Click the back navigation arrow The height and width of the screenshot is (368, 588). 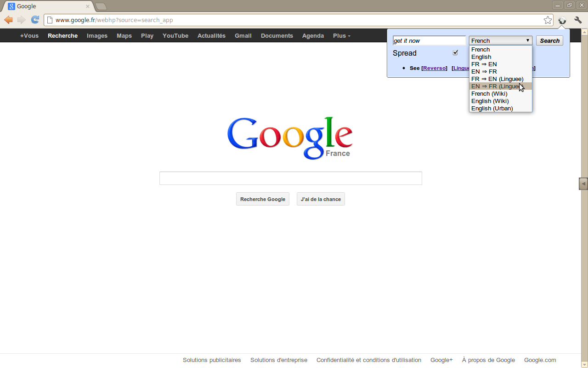click(x=8, y=20)
